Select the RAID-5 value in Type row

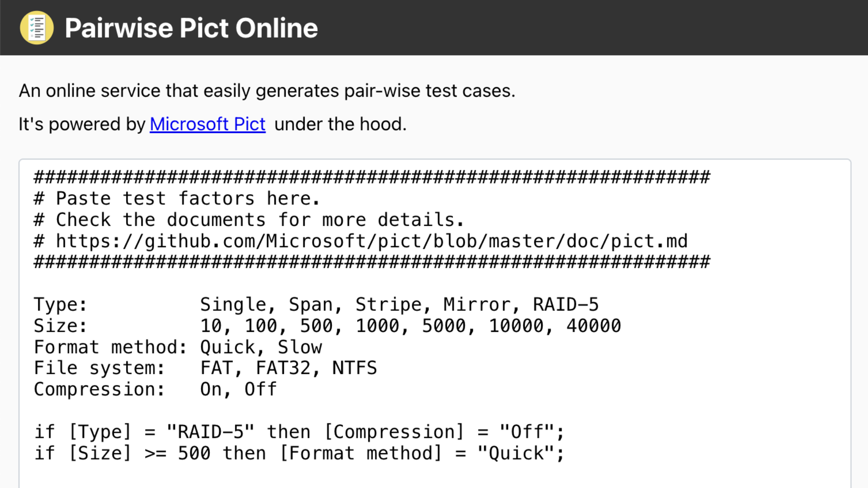(566, 304)
